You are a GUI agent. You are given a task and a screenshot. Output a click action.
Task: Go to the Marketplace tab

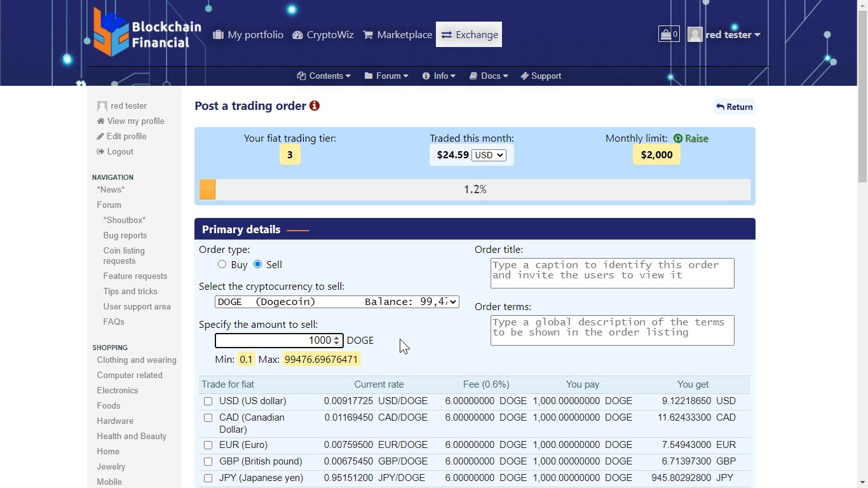[398, 35]
